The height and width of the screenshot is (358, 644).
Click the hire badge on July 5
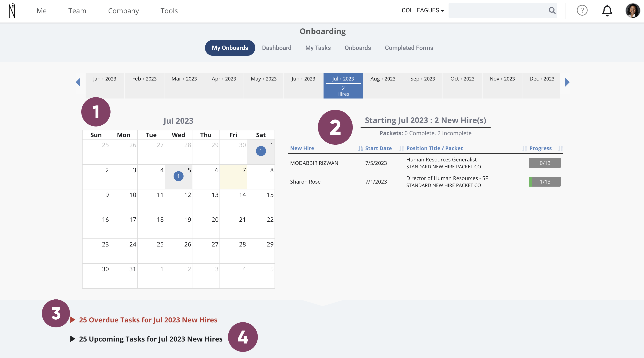(x=178, y=176)
